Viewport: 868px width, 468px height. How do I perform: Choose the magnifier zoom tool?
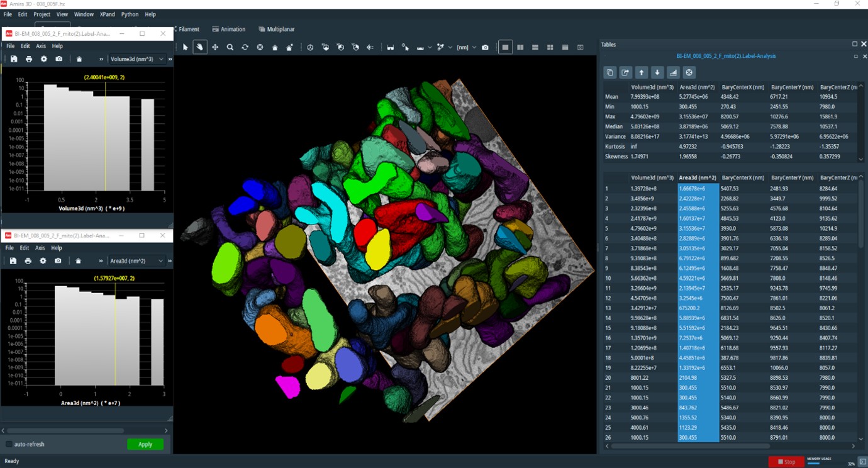click(230, 47)
